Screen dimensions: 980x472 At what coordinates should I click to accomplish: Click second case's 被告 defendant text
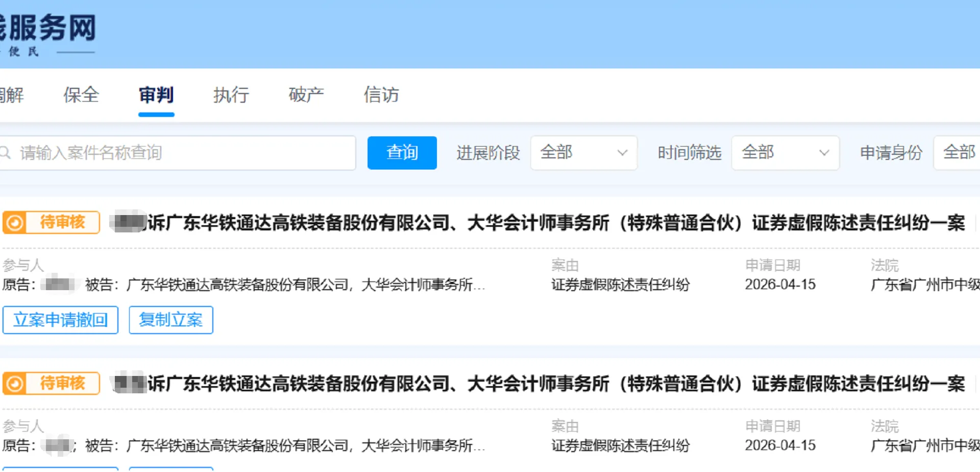[x=285, y=445]
